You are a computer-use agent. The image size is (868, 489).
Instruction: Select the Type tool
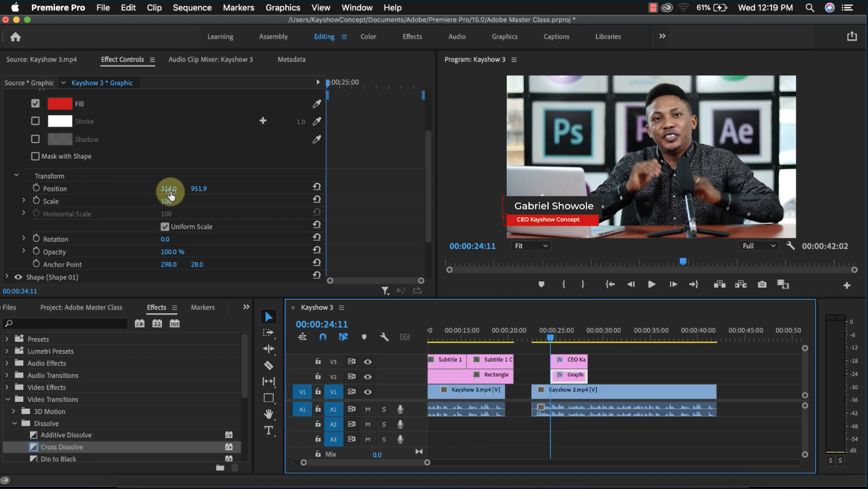pyautogui.click(x=269, y=430)
